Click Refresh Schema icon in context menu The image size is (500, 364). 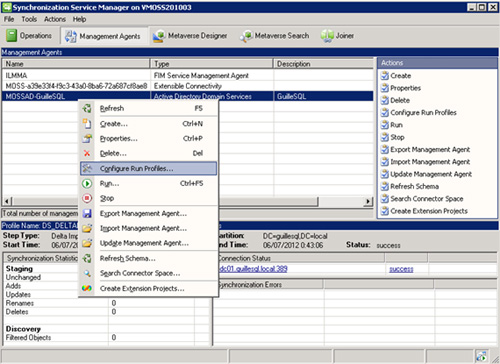click(x=87, y=258)
